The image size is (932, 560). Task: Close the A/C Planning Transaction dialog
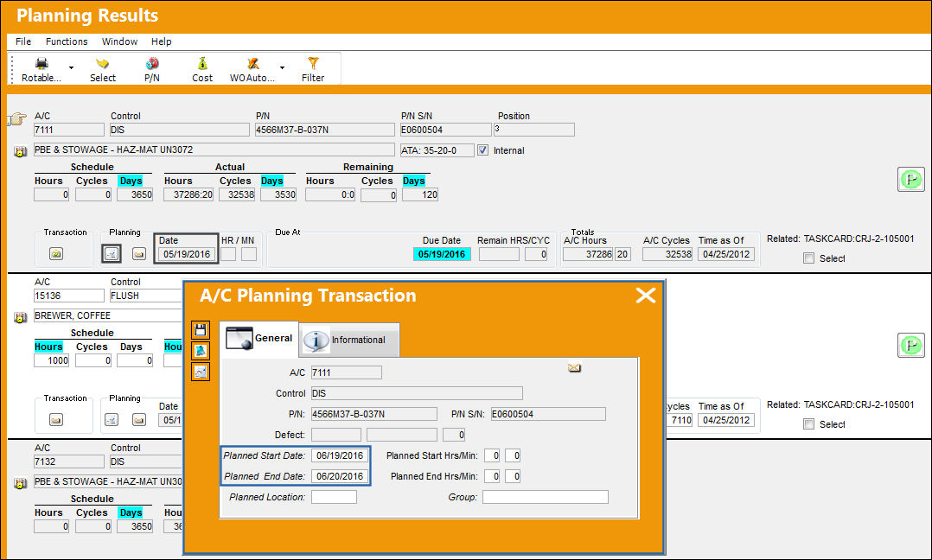click(646, 296)
